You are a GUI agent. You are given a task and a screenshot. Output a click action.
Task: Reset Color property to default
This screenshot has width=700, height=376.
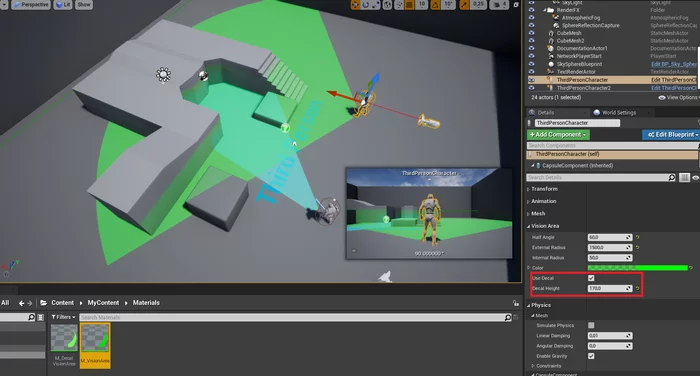click(x=691, y=268)
